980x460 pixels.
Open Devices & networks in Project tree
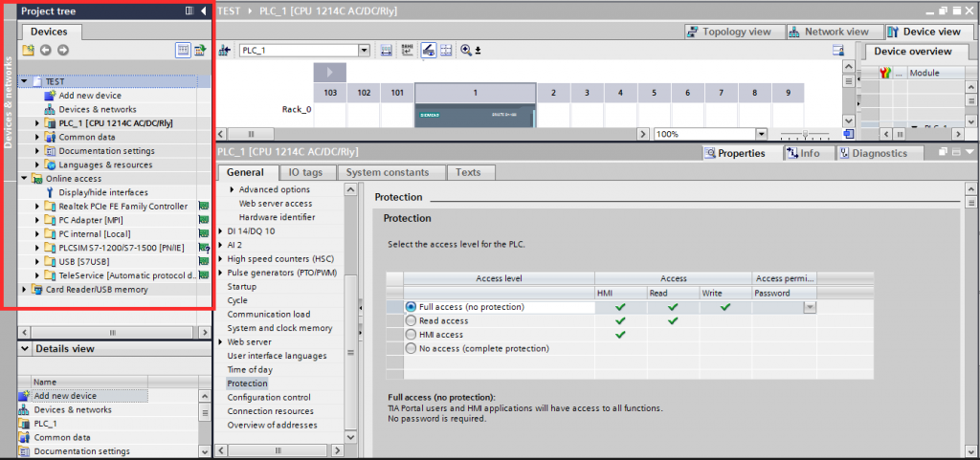pyautogui.click(x=98, y=109)
